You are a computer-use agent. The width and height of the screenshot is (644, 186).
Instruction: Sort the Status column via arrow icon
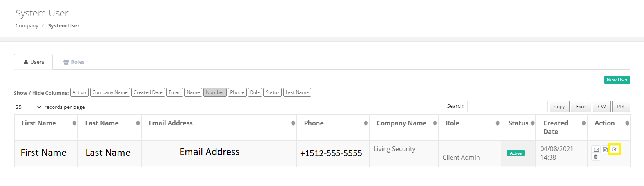pyautogui.click(x=532, y=123)
